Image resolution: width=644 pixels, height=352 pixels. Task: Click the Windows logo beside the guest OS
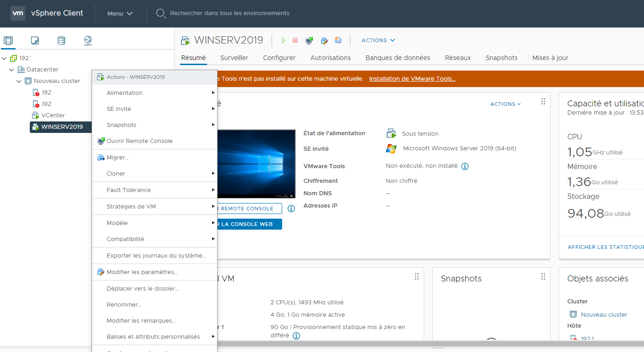click(391, 148)
